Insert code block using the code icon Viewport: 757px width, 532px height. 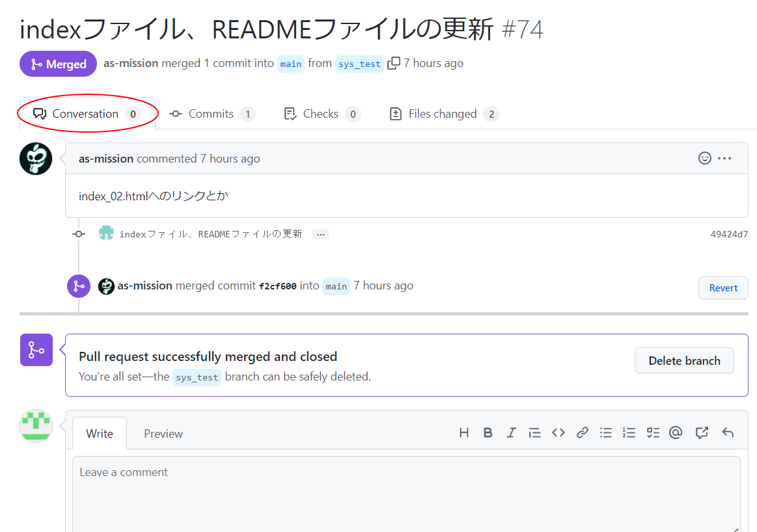tap(558, 433)
